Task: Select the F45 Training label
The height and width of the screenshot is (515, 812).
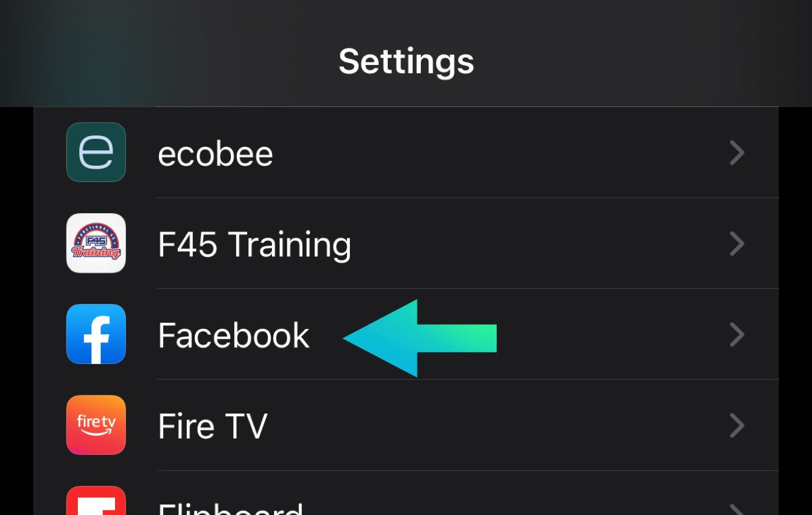Action: (254, 244)
